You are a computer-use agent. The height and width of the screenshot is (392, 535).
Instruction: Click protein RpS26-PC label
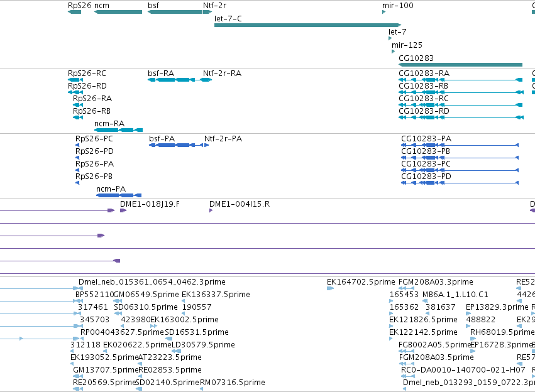point(94,139)
